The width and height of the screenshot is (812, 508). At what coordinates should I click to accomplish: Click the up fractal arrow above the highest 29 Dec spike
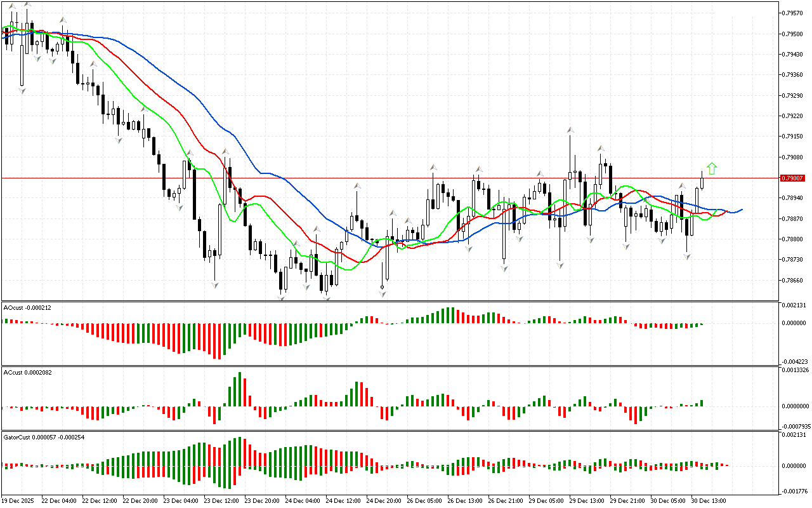coord(571,130)
